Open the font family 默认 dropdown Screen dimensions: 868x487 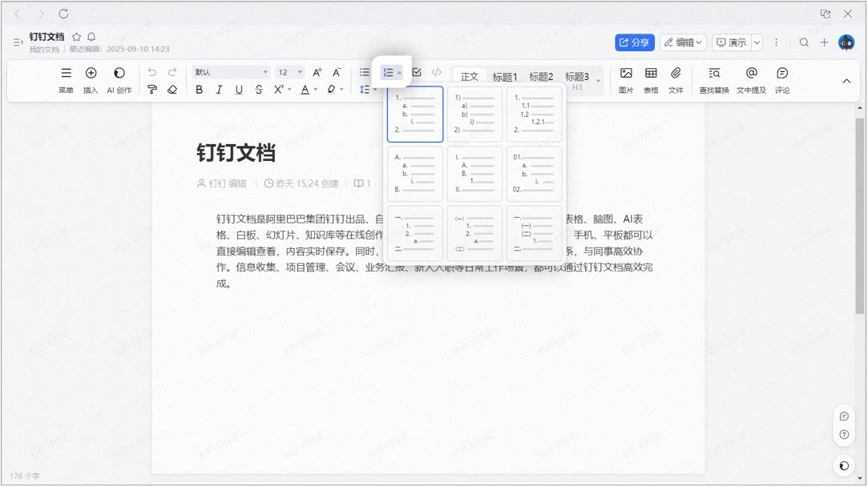[x=231, y=73]
